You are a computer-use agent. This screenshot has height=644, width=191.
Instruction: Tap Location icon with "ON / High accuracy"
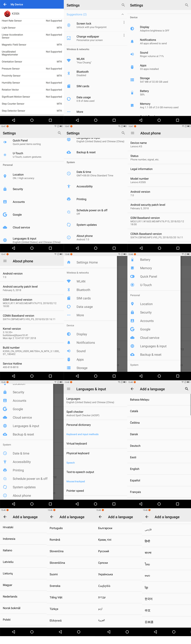[5, 176]
